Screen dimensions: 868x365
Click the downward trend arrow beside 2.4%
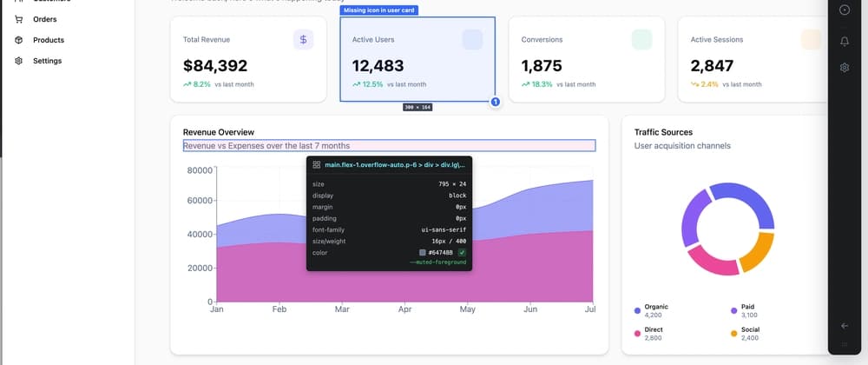click(694, 84)
